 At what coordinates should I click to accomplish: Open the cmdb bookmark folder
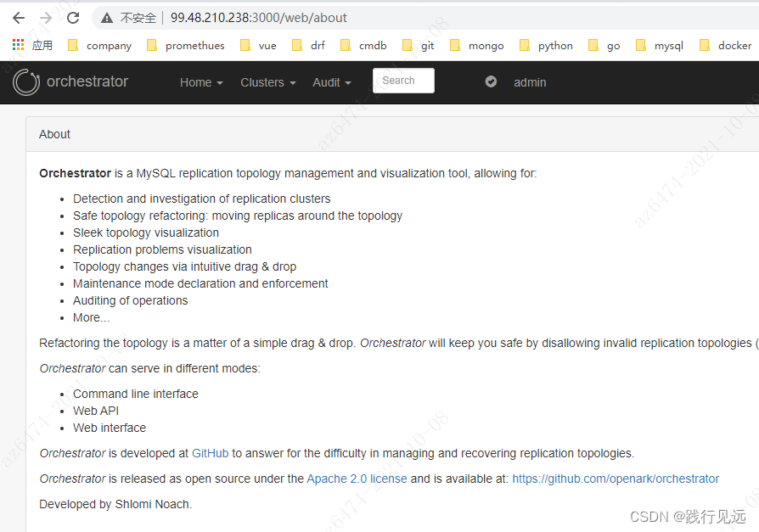click(363, 46)
